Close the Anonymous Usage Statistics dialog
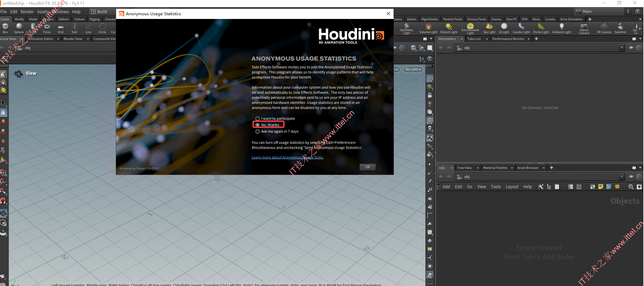 (x=388, y=14)
